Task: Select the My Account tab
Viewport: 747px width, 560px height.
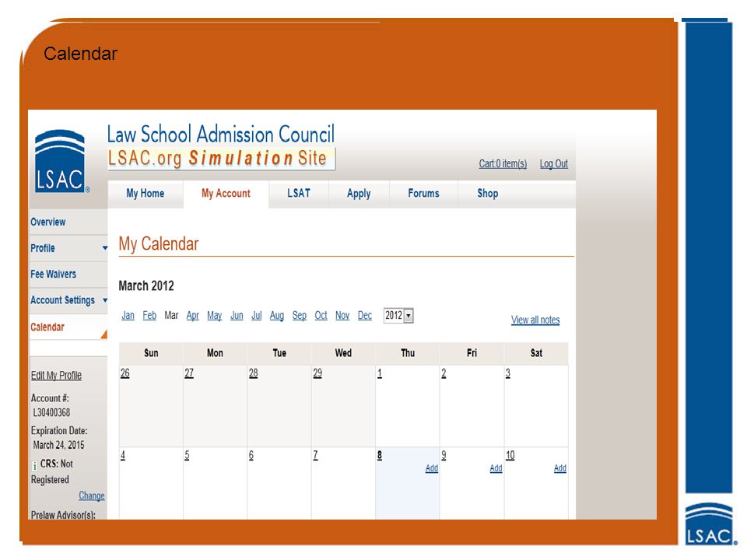Action: [226, 194]
